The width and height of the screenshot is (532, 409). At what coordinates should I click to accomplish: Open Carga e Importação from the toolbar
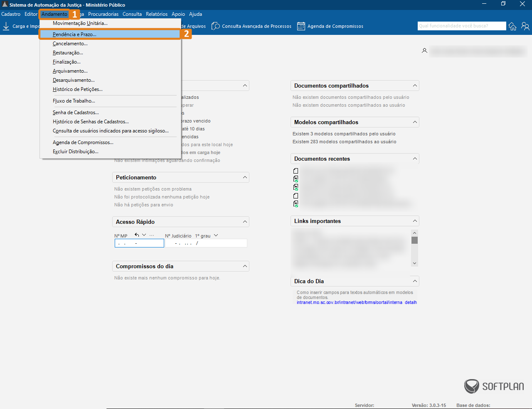[x=21, y=26]
